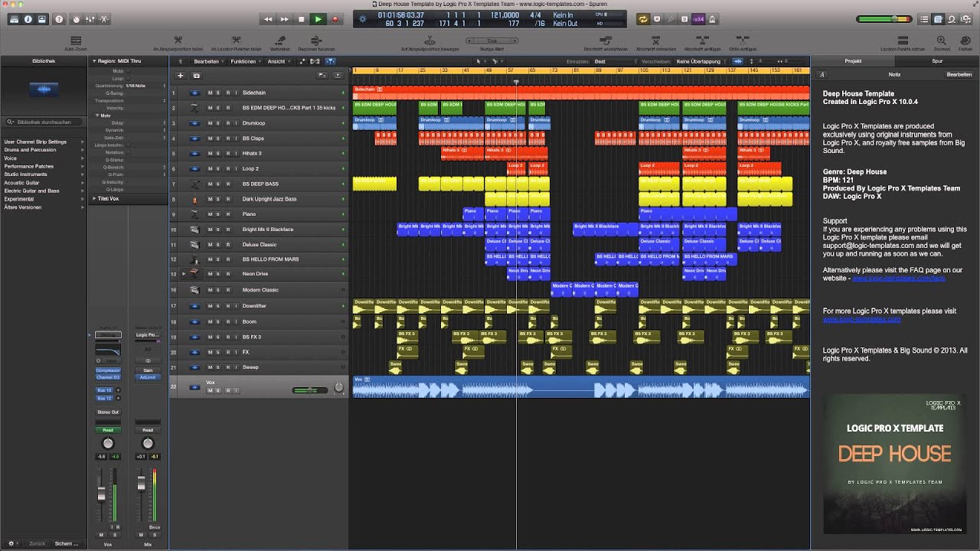Toggle Cycle mode button
The image size is (980, 551).
click(x=643, y=19)
